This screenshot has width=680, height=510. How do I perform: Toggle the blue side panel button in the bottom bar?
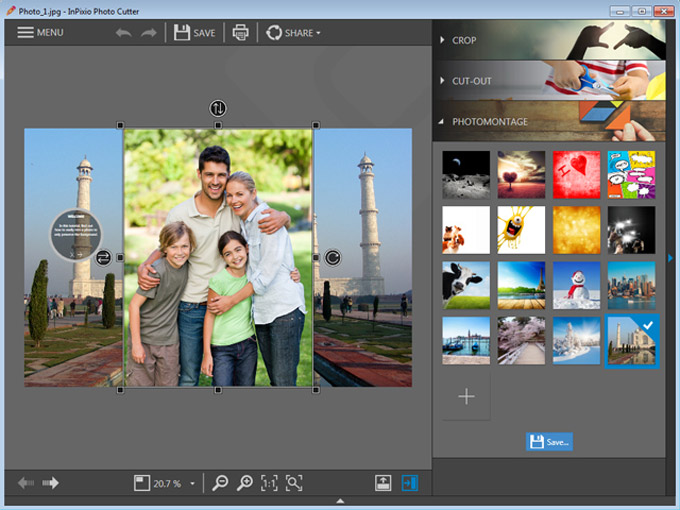409,483
